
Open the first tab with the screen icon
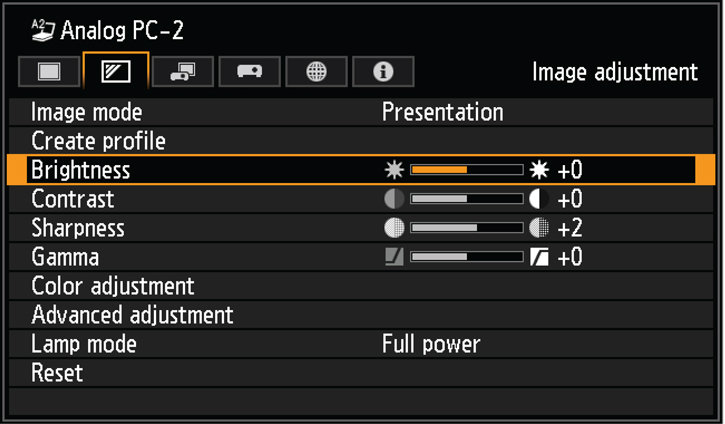click(49, 72)
